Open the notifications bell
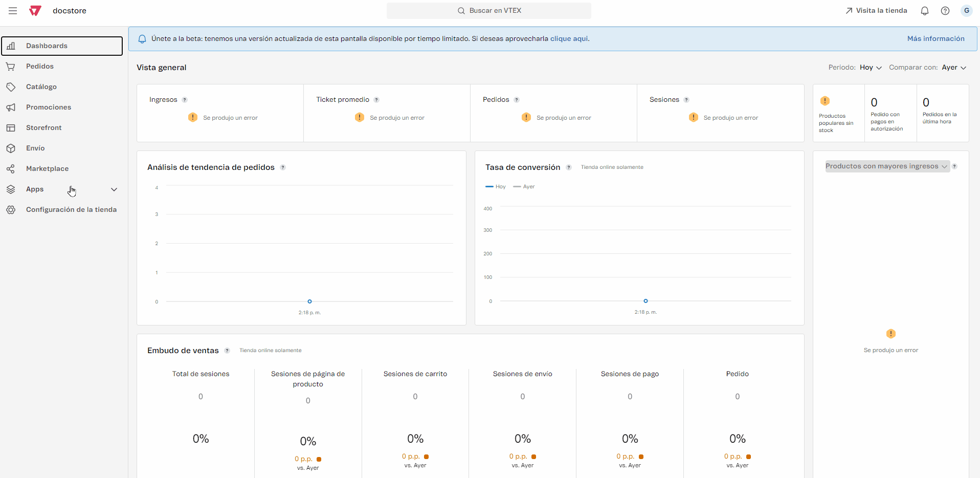 924,11
